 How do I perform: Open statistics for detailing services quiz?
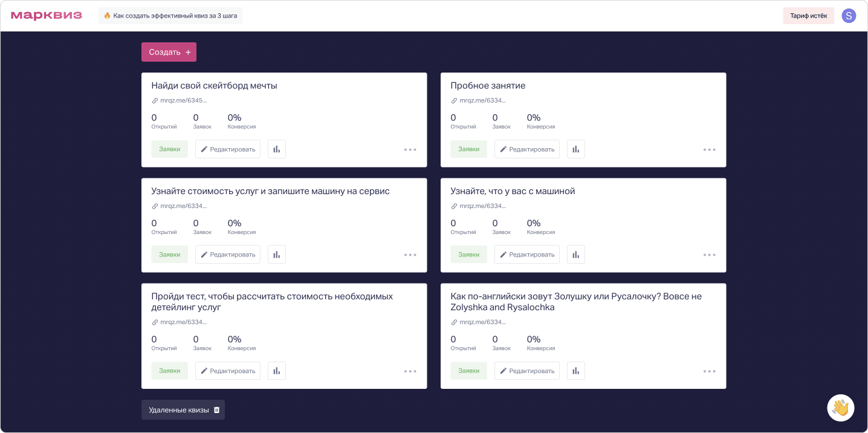pos(277,371)
